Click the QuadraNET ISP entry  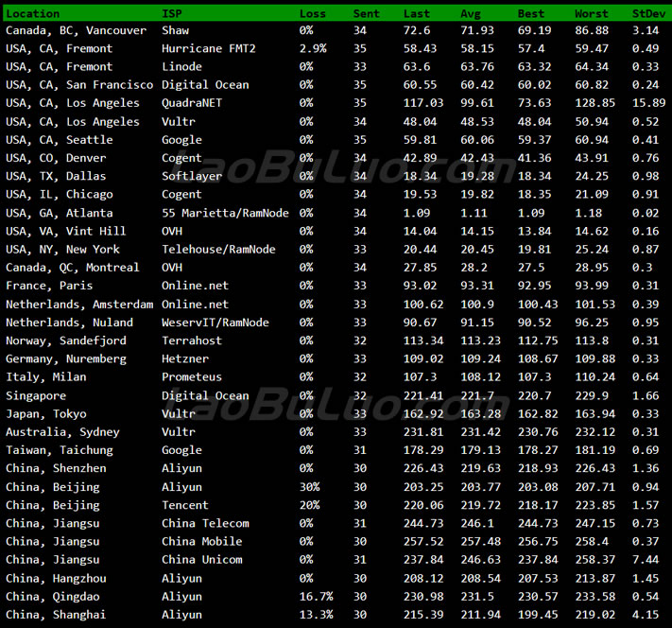tap(192, 103)
